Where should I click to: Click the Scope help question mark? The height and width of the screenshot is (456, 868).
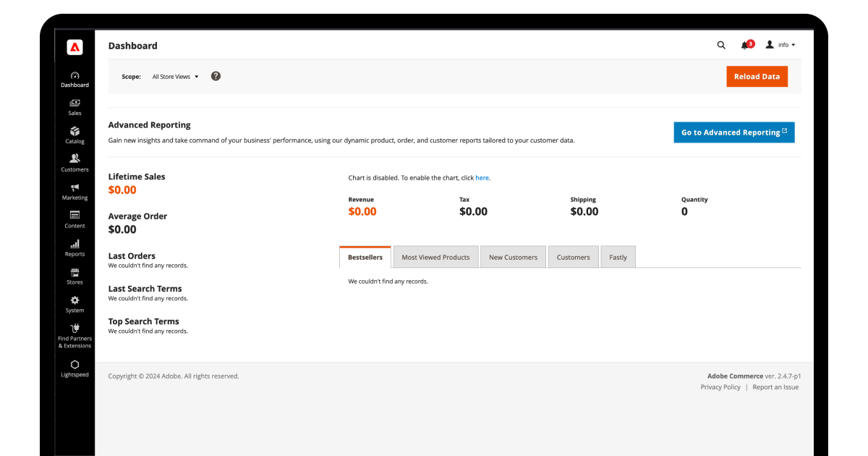(x=216, y=75)
